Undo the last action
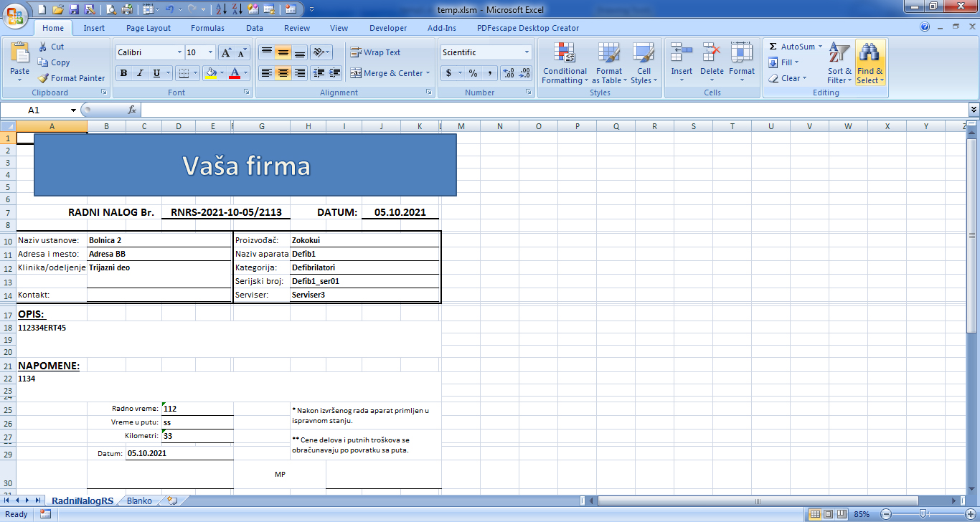The image size is (980, 522). (170, 9)
